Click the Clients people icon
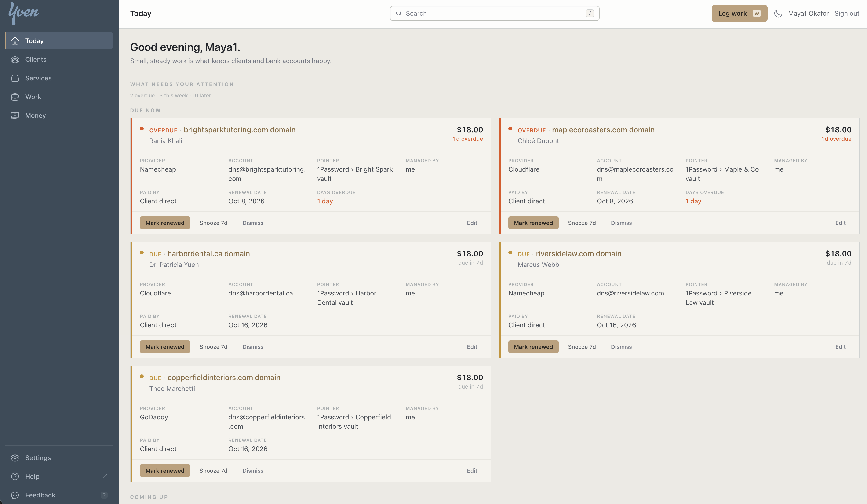 (x=15, y=59)
